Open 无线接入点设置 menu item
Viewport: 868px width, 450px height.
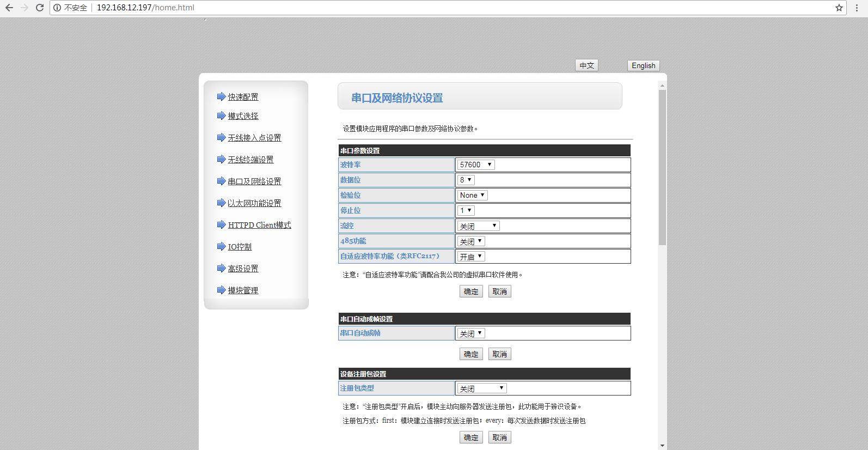[x=254, y=138]
